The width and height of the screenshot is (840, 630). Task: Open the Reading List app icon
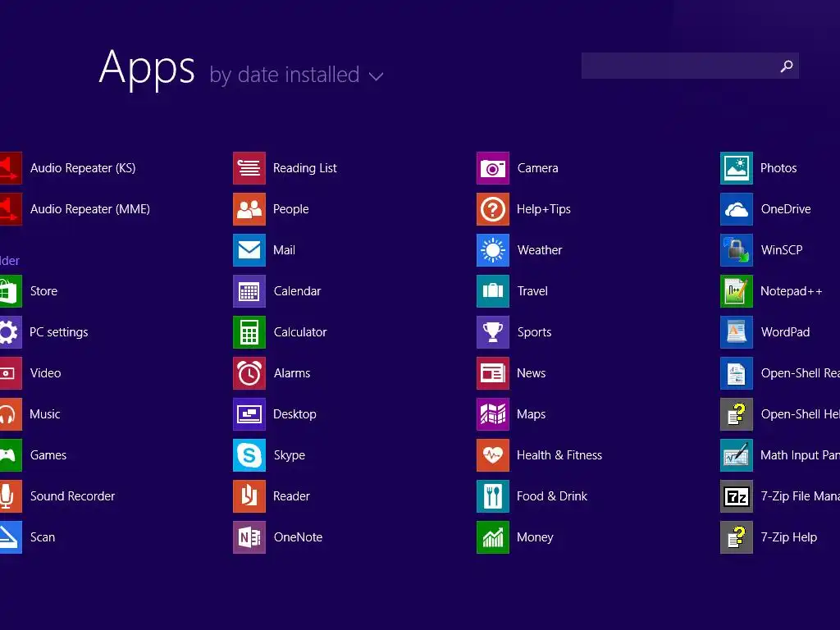pyautogui.click(x=249, y=168)
